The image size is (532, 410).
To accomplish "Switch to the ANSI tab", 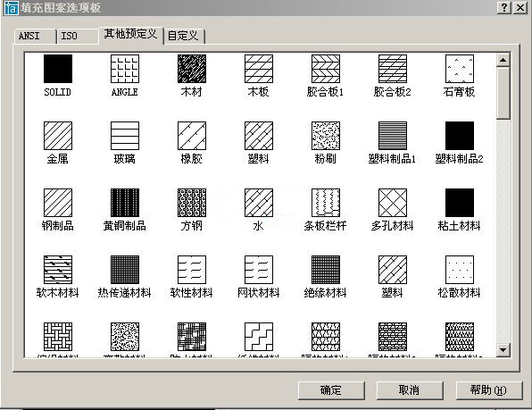I will pos(35,37).
